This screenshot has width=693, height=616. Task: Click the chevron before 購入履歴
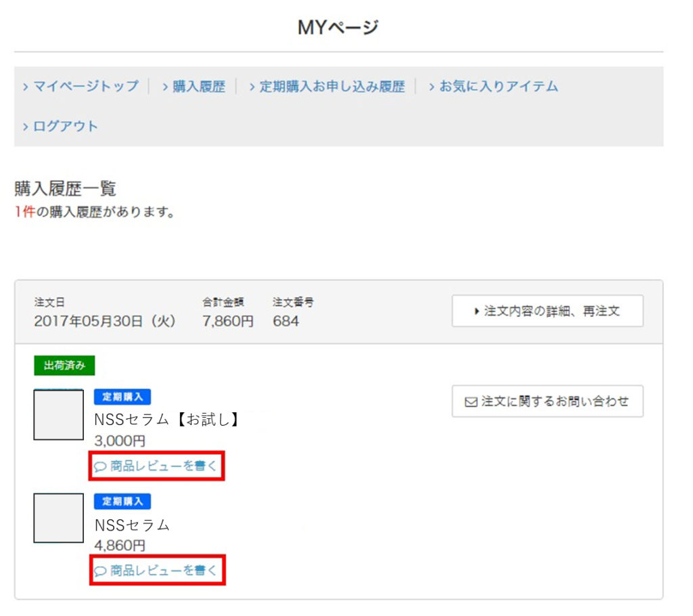coord(165,87)
